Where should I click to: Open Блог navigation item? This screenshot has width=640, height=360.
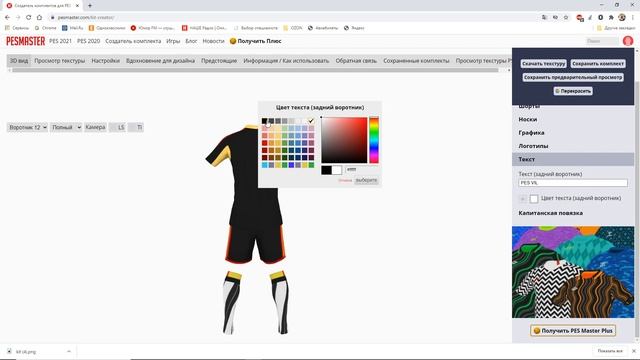click(x=191, y=41)
